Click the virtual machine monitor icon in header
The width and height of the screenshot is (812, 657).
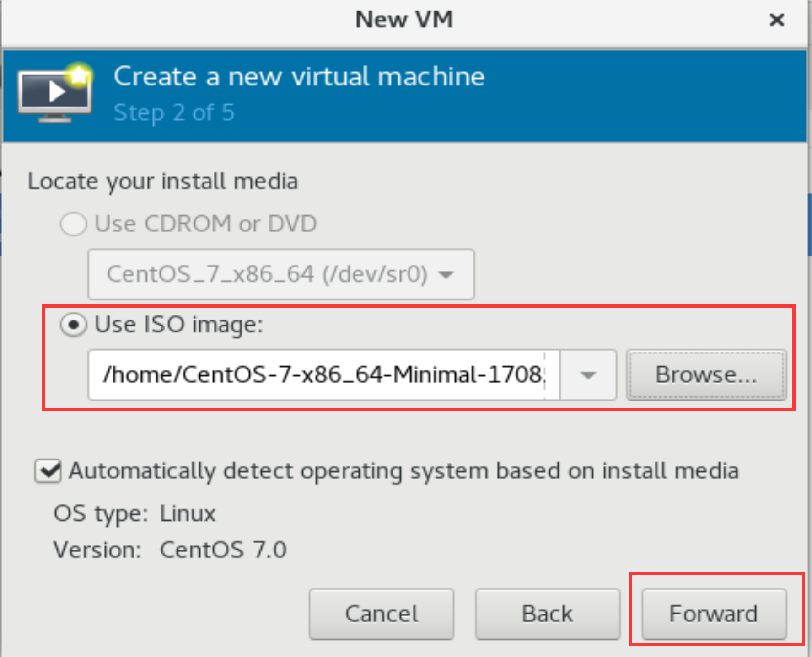click(x=55, y=93)
